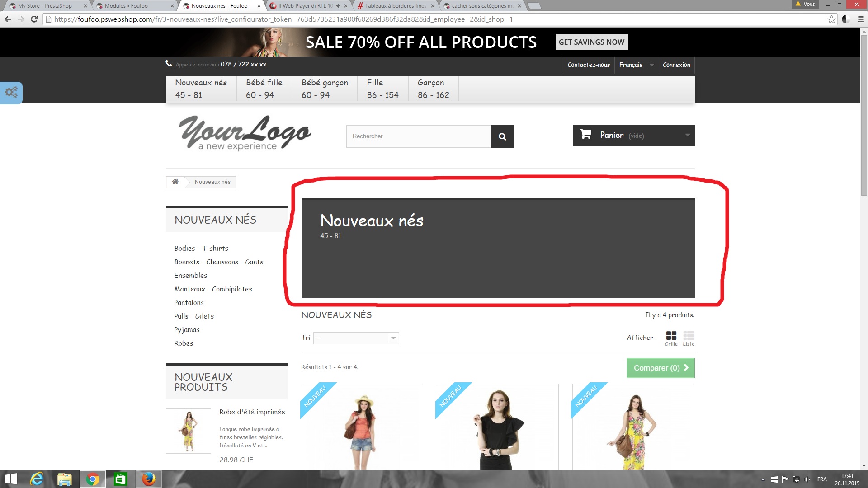Launch Internet Explorer from taskbar
The width and height of the screenshot is (868, 488).
pyautogui.click(x=37, y=479)
